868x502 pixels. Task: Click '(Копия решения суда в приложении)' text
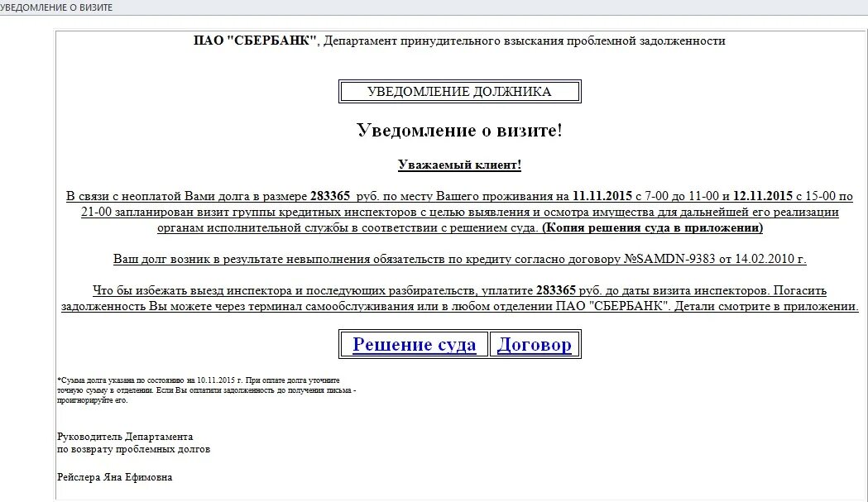click(x=652, y=227)
